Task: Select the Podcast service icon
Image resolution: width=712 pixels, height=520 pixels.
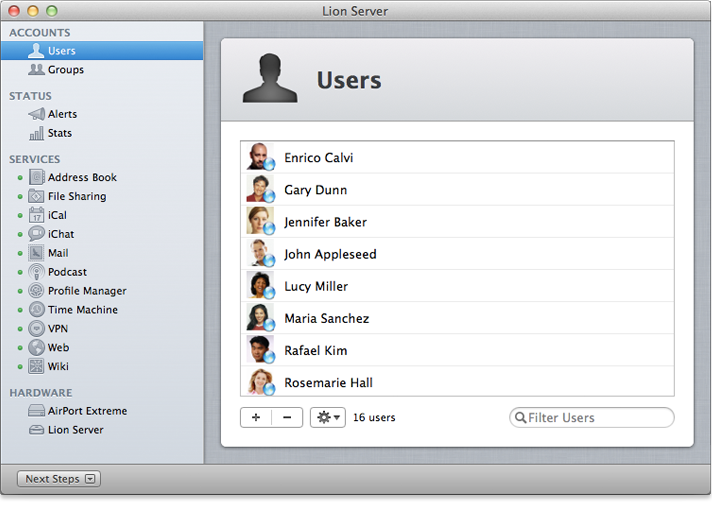Action: (x=37, y=272)
